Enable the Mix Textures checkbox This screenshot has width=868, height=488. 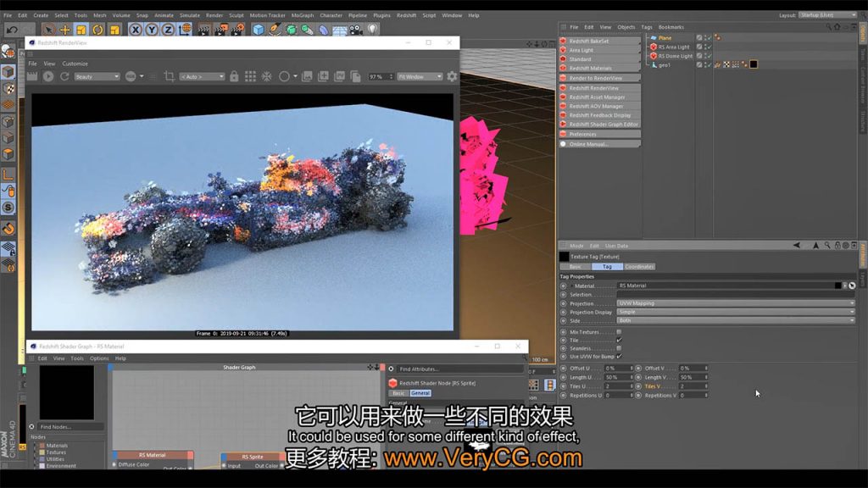[619, 332]
